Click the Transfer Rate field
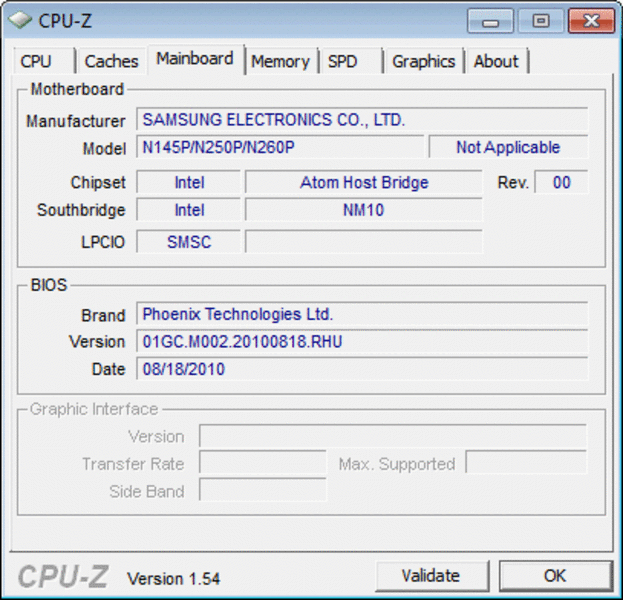 click(263, 463)
